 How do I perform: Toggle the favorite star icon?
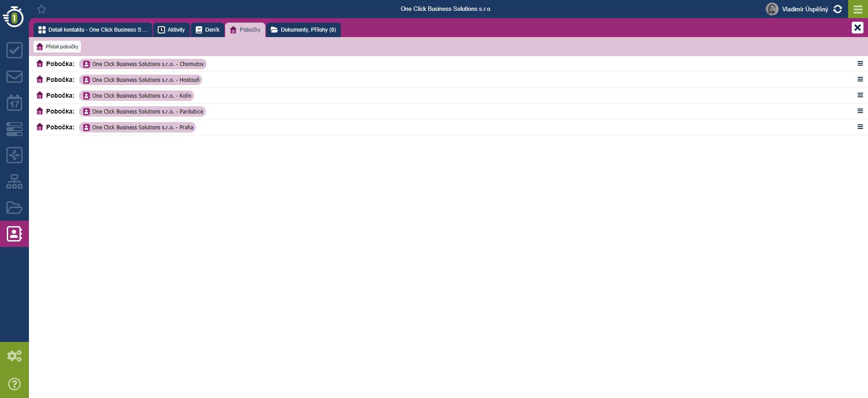(42, 9)
